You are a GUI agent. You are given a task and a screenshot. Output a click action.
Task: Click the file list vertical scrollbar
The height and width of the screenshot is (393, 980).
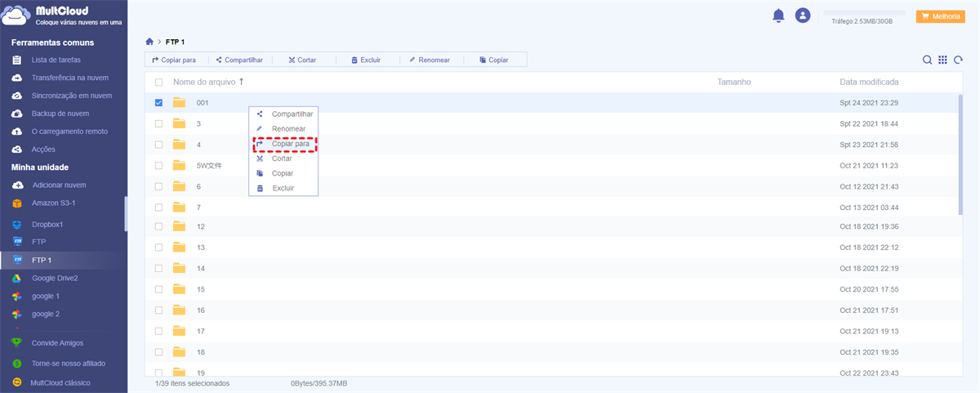[961, 154]
